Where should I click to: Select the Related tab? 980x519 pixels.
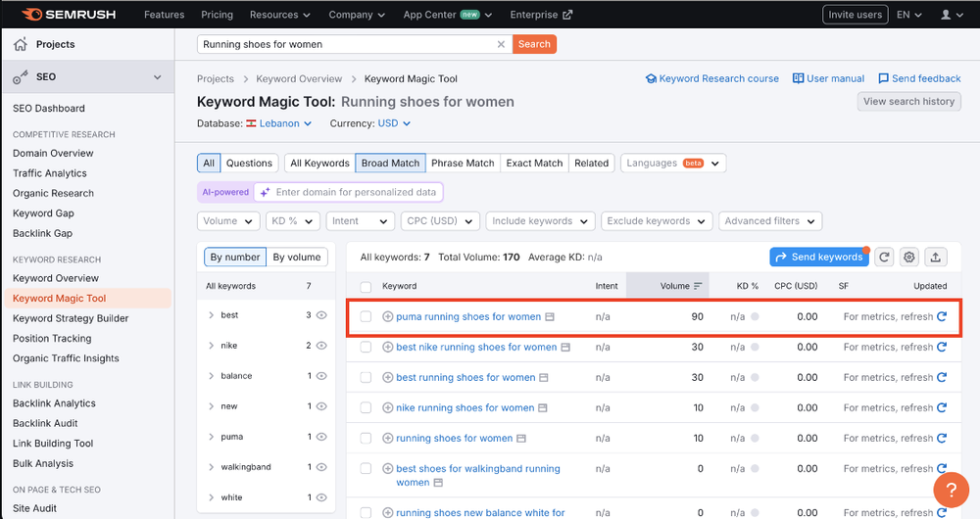591,163
